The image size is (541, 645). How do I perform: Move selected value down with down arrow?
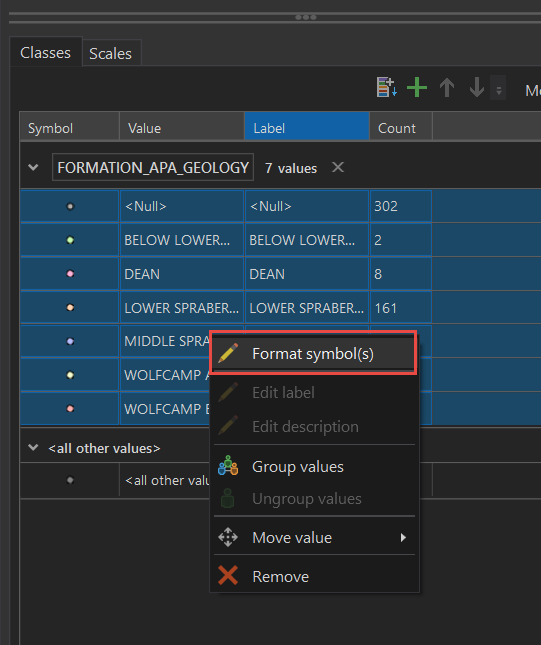click(x=477, y=87)
